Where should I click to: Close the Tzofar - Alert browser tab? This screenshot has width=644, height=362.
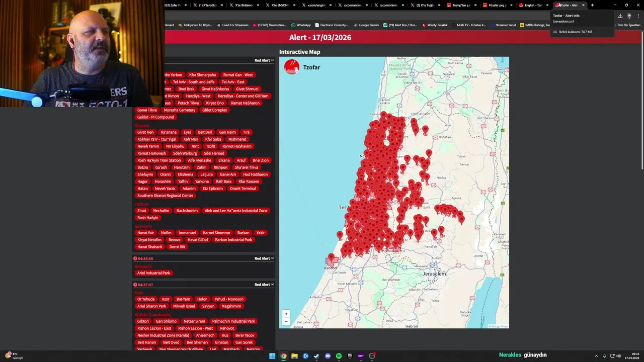coord(583,5)
